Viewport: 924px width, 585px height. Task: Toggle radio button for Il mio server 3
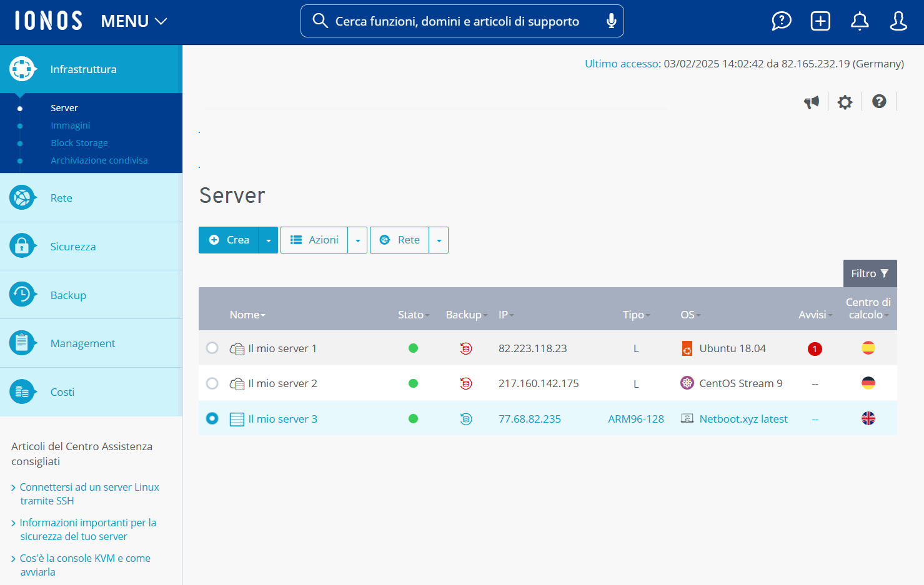pos(212,418)
